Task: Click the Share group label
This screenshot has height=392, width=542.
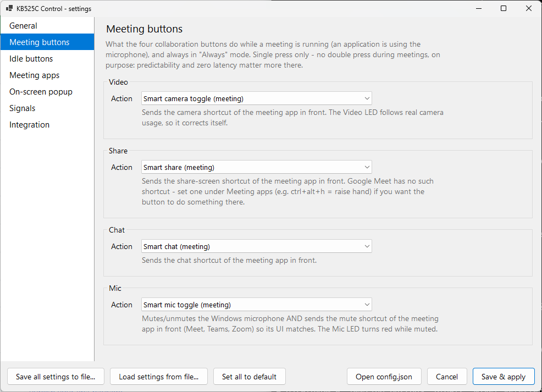Action: click(118, 151)
